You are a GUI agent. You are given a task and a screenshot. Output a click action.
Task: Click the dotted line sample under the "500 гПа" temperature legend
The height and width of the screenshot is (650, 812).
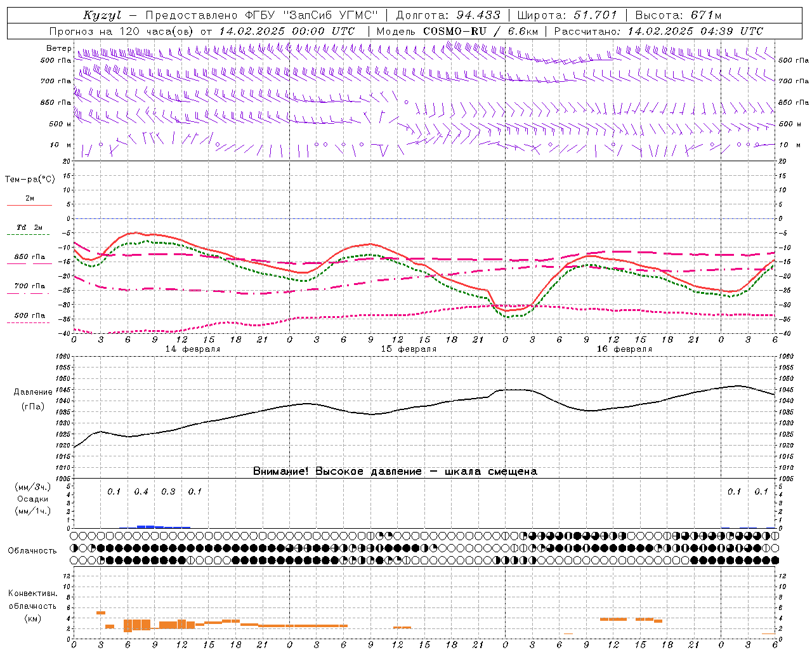[29, 322]
